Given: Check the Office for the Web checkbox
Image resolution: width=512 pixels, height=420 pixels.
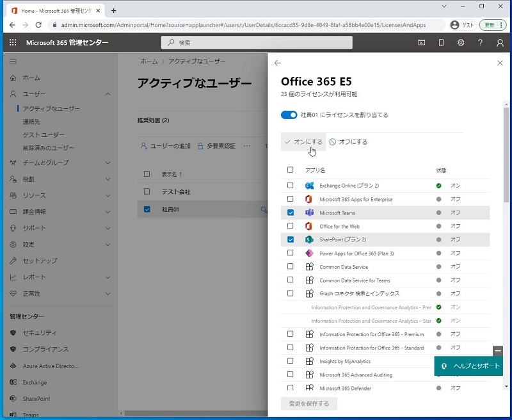Looking at the screenshot, I should pos(291,226).
